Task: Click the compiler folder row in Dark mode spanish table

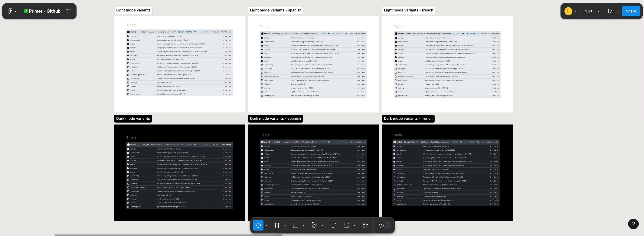Action: click(313, 158)
